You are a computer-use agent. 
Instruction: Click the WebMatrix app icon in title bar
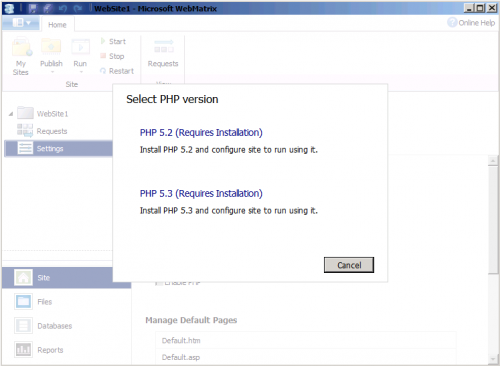click(x=9, y=8)
